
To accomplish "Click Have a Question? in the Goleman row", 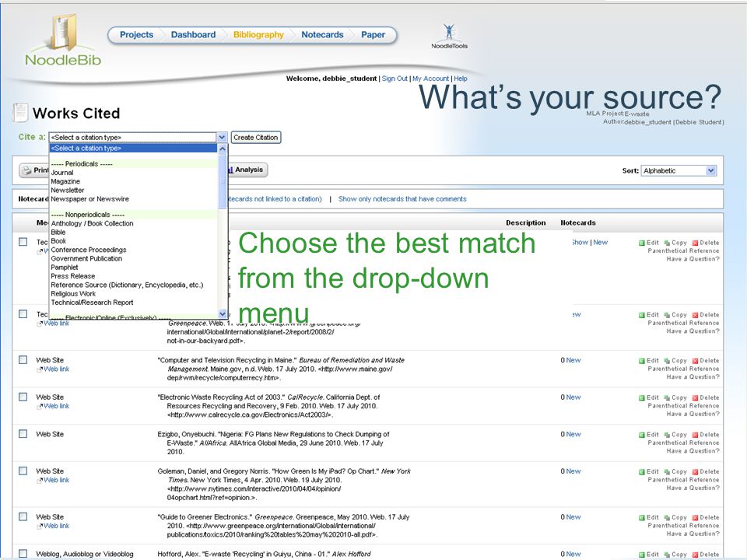I will click(x=693, y=488).
